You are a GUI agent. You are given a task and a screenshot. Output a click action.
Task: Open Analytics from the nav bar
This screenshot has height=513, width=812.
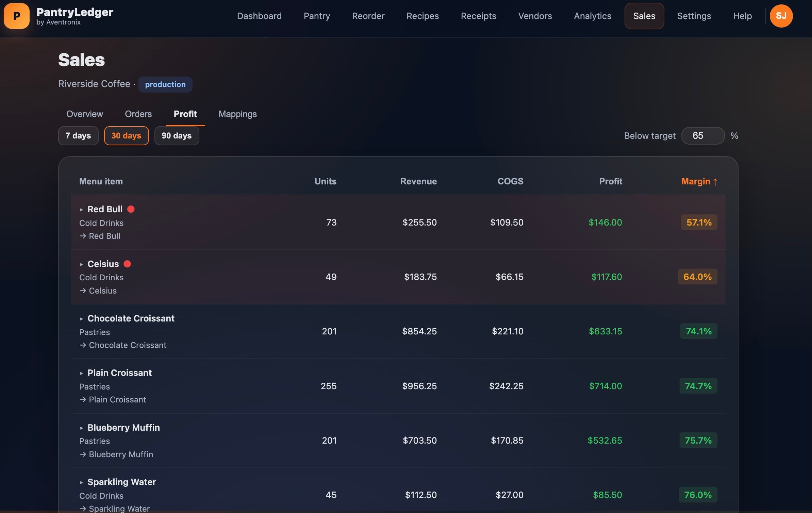coord(593,16)
